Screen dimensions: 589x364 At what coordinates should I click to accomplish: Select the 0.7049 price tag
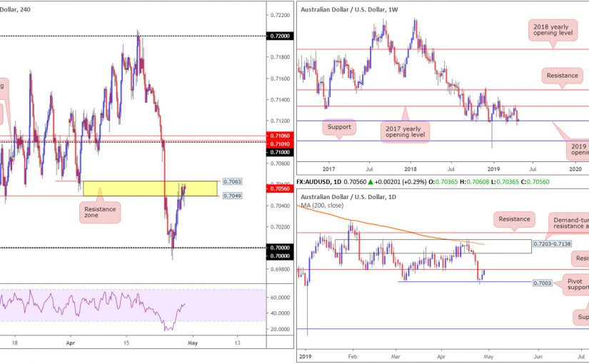232,195
